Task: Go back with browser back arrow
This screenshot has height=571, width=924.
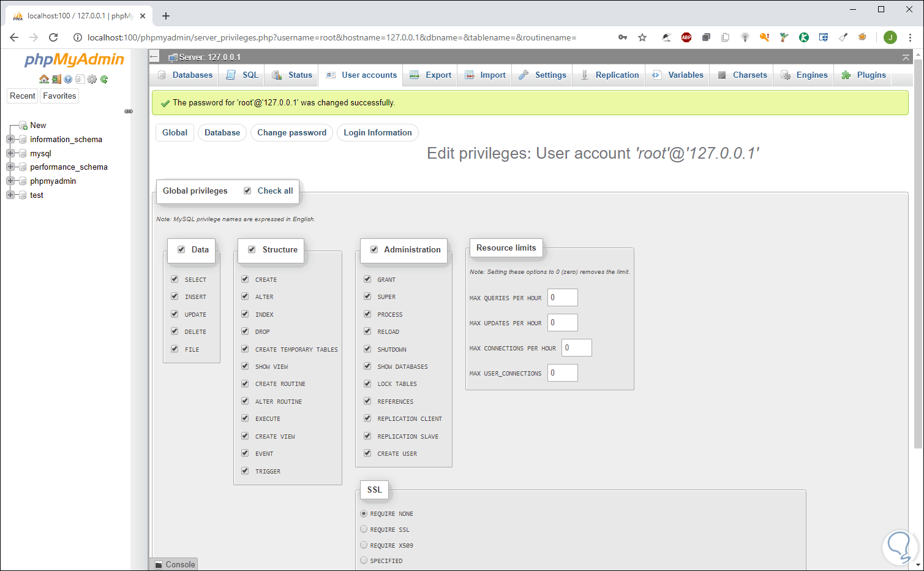Action: click(x=14, y=37)
